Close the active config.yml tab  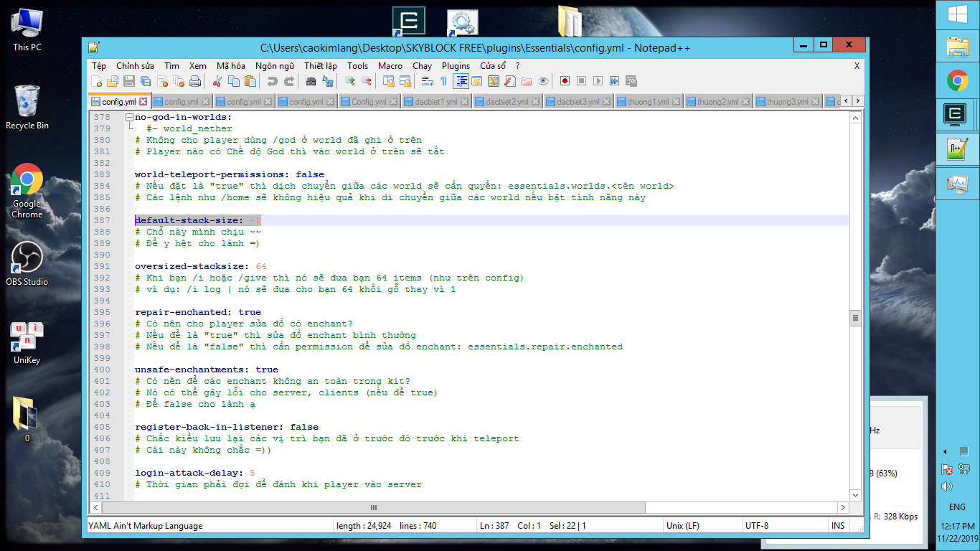point(143,102)
